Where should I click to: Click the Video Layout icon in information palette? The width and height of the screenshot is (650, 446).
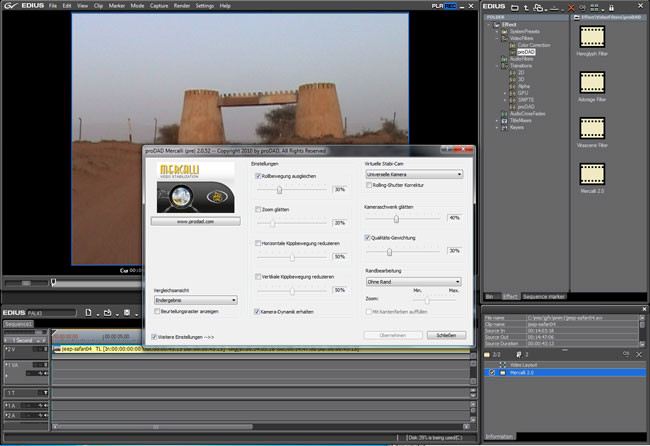point(502,365)
